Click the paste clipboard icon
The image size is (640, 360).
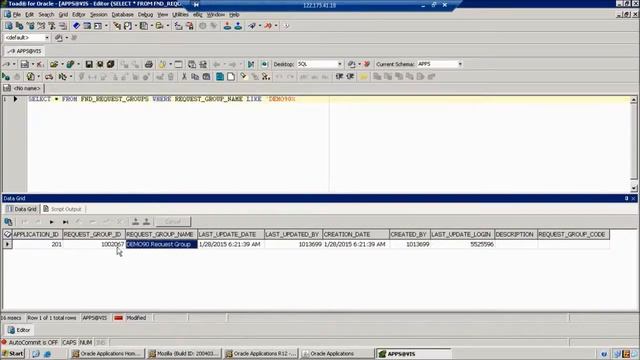click(x=207, y=77)
